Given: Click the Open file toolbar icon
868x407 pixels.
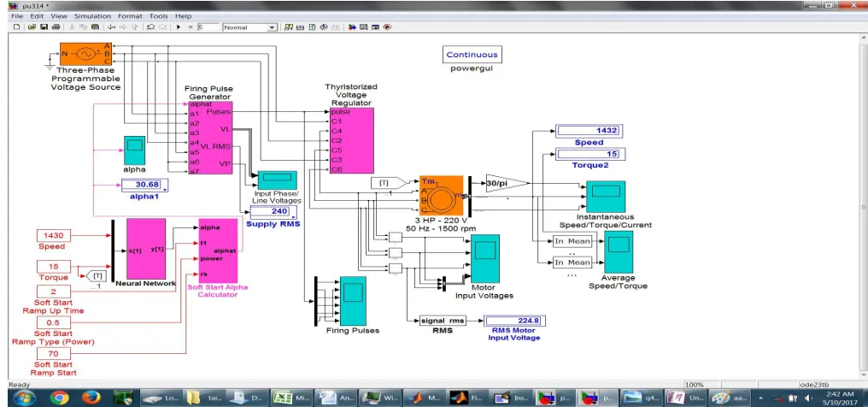Looking at the screenshot, I should (32, 27).
